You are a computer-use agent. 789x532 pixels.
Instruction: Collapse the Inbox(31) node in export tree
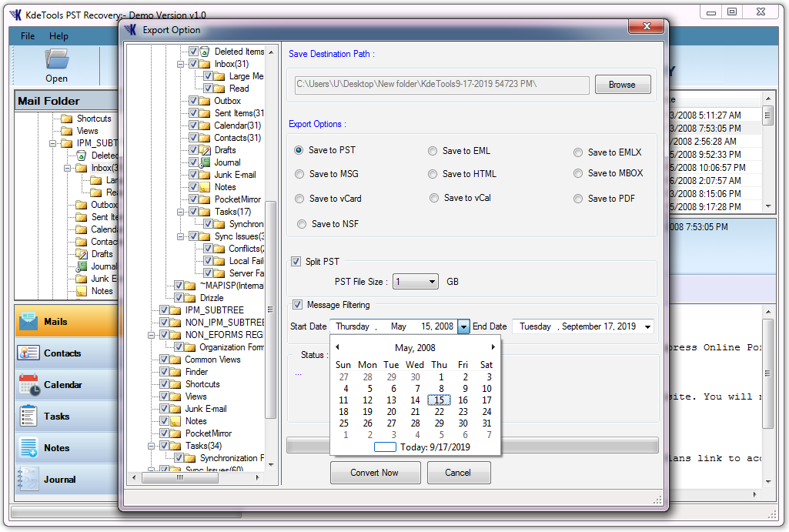(180, 64)
